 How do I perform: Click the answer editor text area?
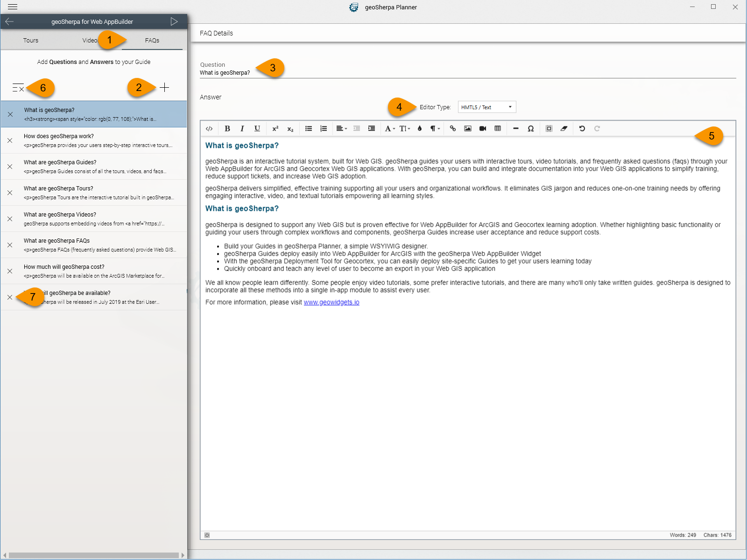pos(468,334)
